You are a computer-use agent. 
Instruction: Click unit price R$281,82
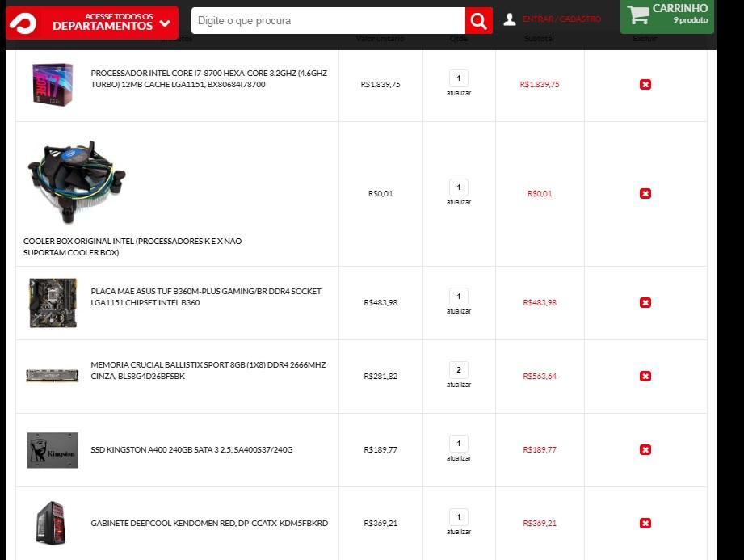coord(380,377)
